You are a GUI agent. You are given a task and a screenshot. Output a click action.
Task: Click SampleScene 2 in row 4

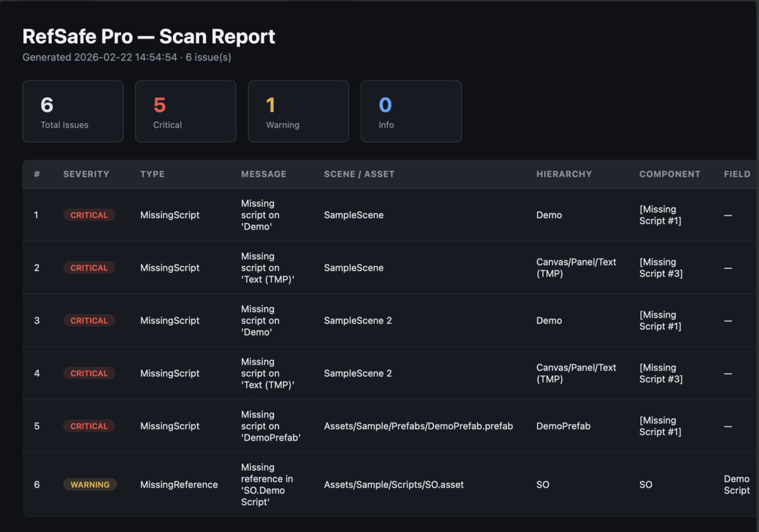point(358,373)
